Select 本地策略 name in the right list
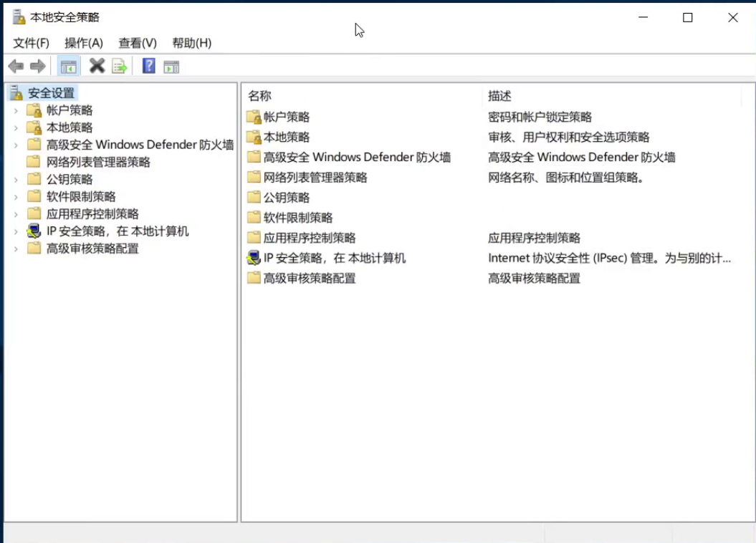The width and height of the screenshot is (756, 543). 287,138
